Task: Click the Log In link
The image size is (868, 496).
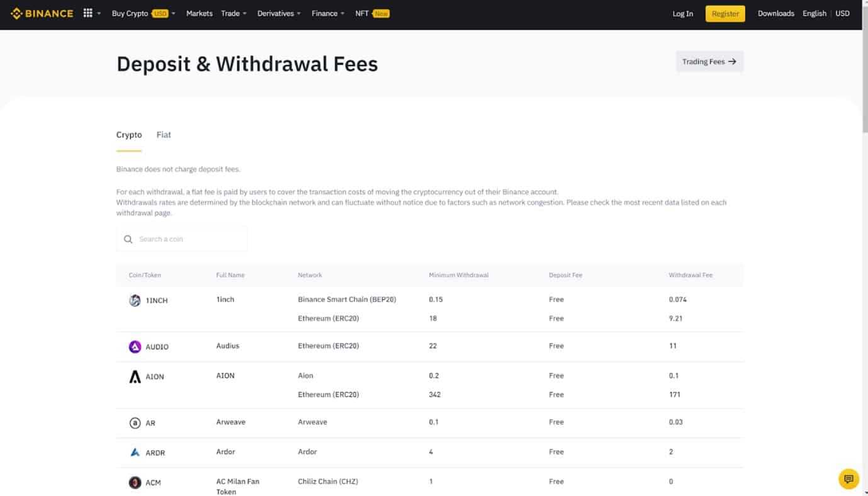Action: 682,13
